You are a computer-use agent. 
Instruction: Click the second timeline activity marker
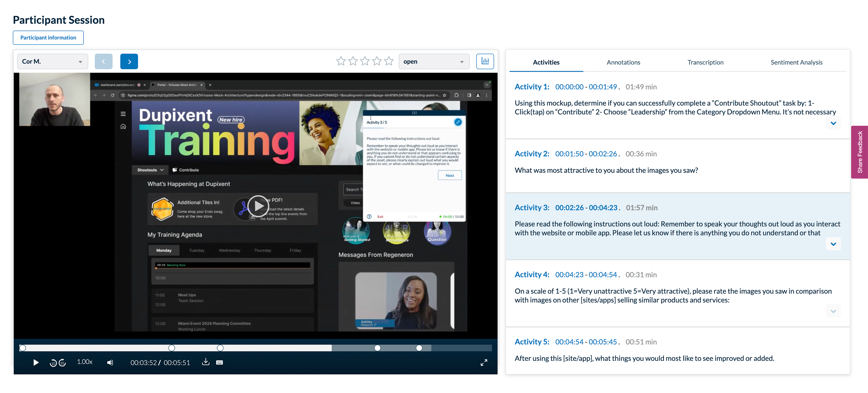coord(172,348)
